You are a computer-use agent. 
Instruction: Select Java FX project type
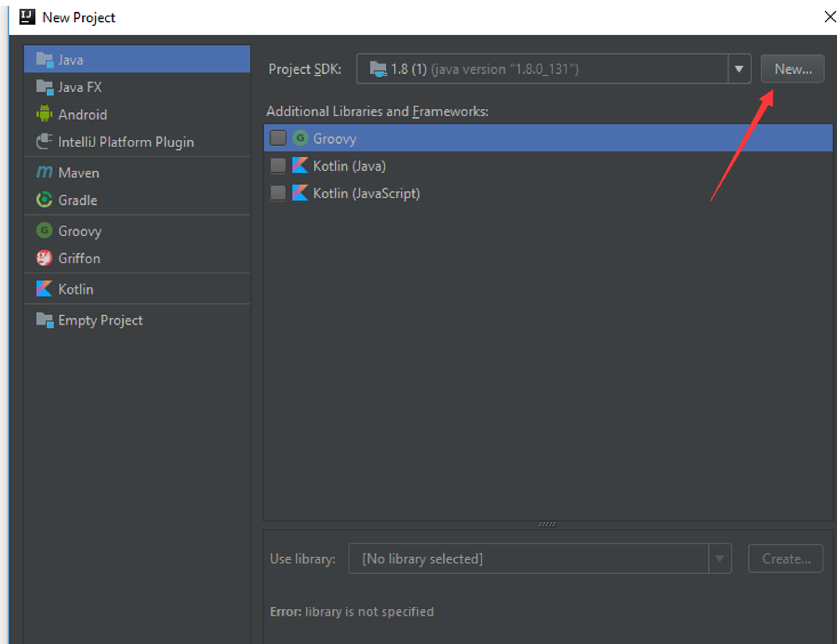tap(137, 87)
